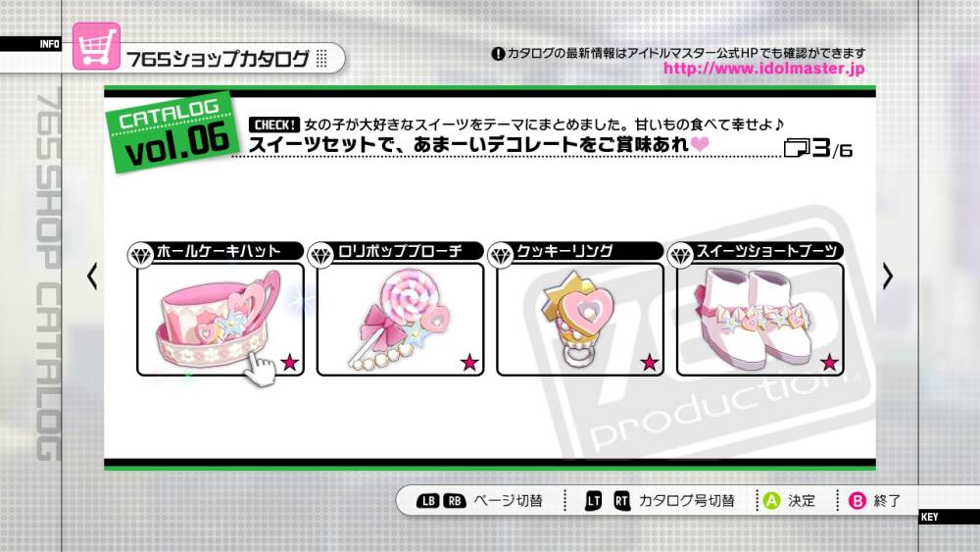
Task: Select the クッキーリング ring thumbnail
Action: tap(580, 320)
